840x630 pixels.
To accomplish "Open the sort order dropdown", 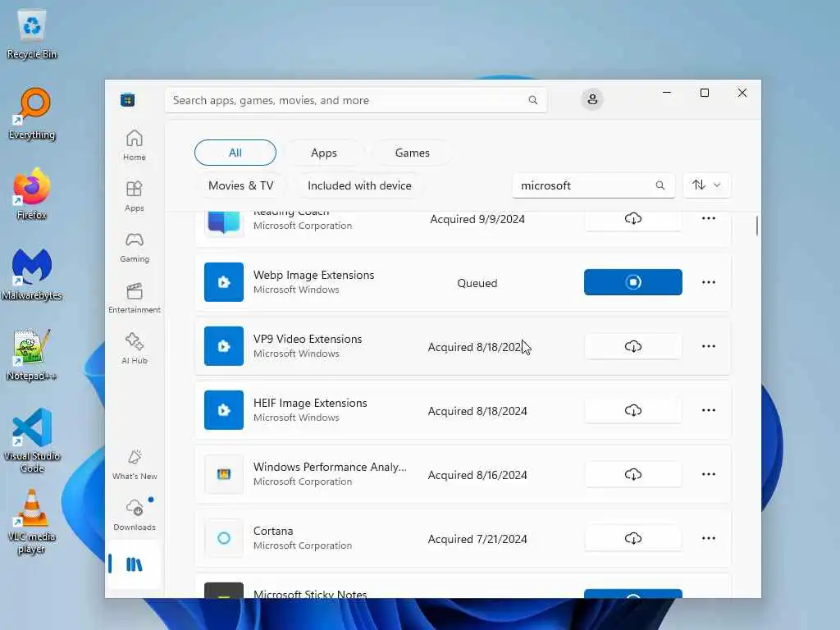I will point(706,185).
